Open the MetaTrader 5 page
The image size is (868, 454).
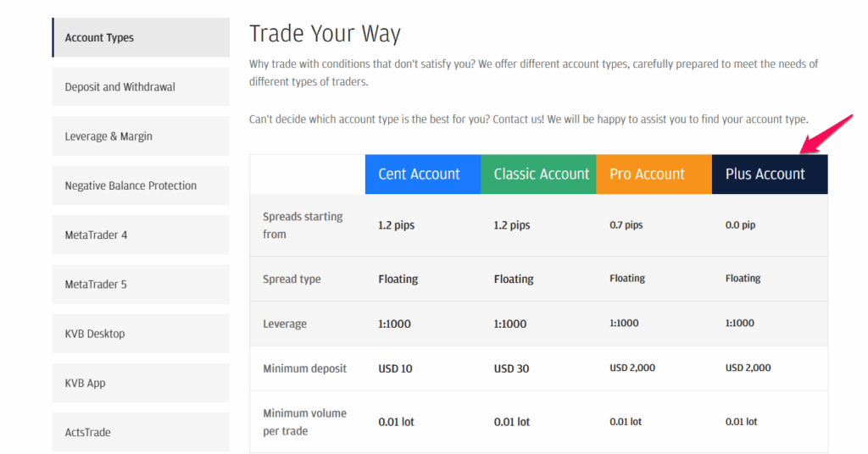[x=141, y=285]
